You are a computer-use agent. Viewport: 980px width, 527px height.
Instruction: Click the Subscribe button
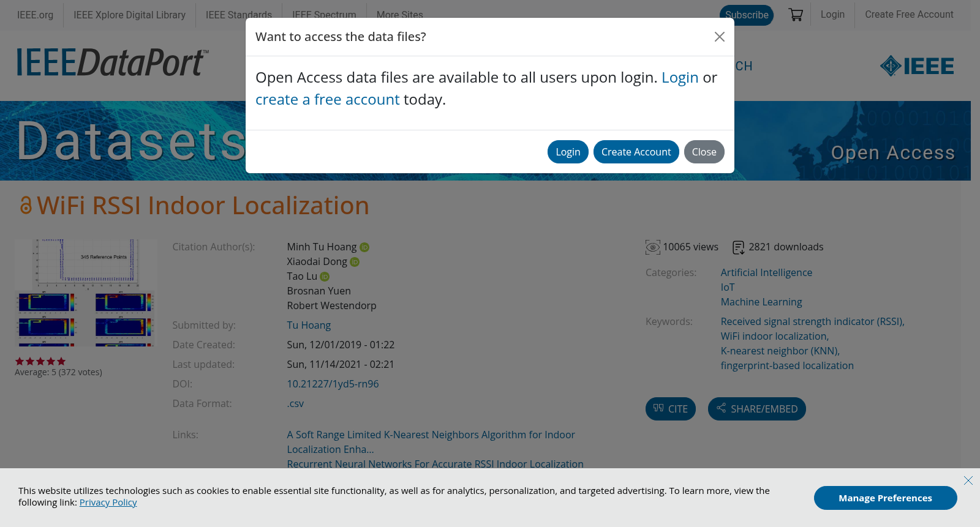(747, 15)
